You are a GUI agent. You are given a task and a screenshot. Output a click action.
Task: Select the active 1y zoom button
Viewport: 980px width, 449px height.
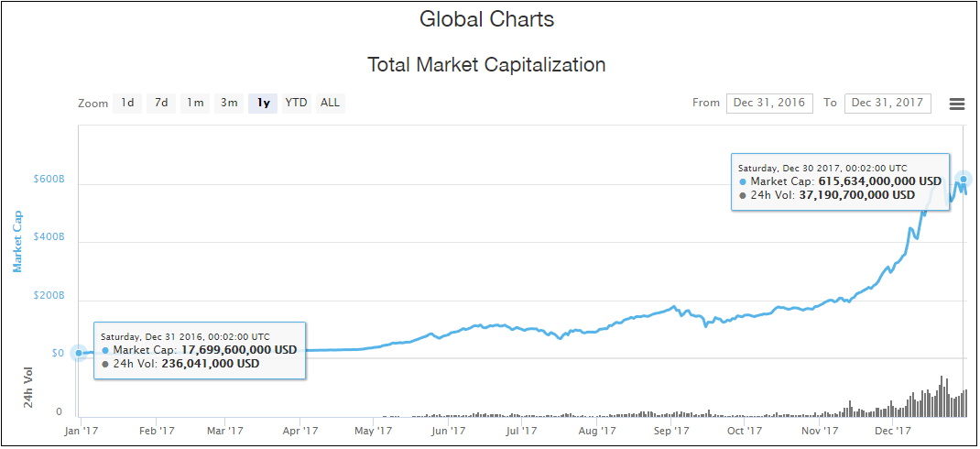(x=264, y=103)
